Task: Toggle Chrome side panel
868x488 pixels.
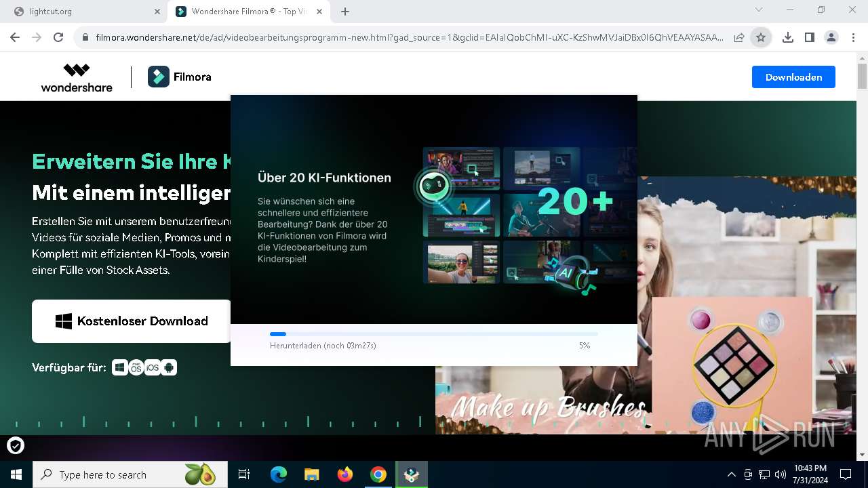Action: [810, 38]
